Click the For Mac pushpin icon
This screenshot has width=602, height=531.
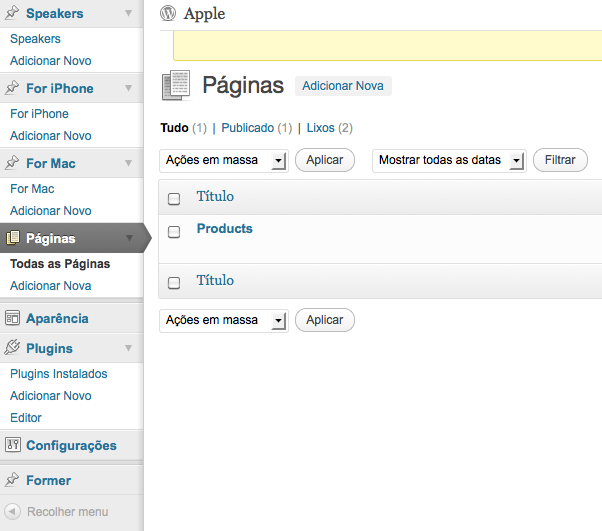12,163
